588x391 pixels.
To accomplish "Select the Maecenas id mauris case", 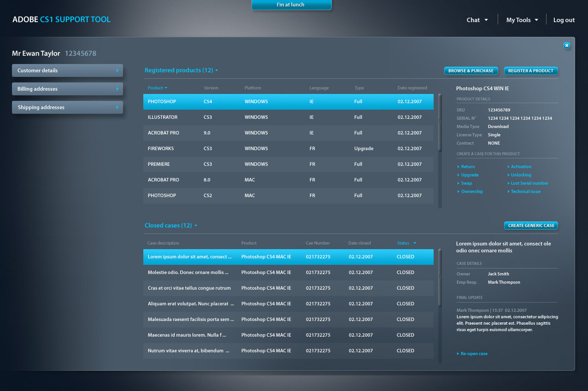I will click(288, 335).
